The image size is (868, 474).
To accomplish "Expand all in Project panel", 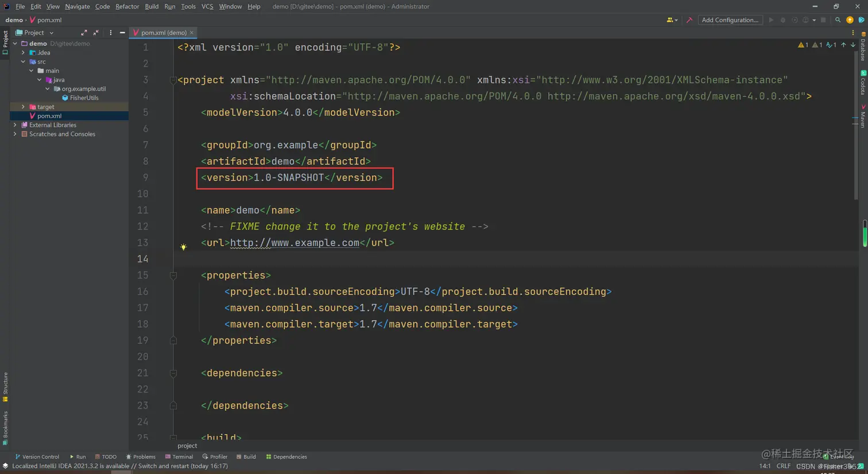I will [84, 33].
